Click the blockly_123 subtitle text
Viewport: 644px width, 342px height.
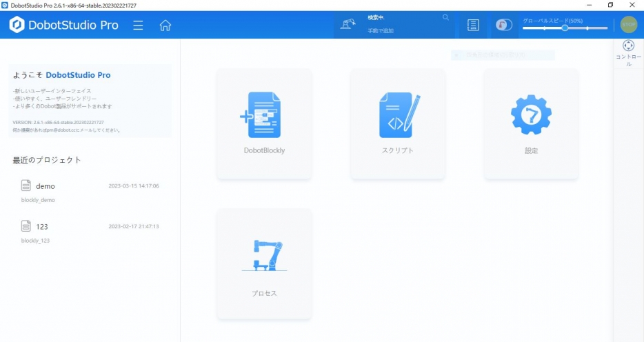pyautogui.click(x=35, y=241)
